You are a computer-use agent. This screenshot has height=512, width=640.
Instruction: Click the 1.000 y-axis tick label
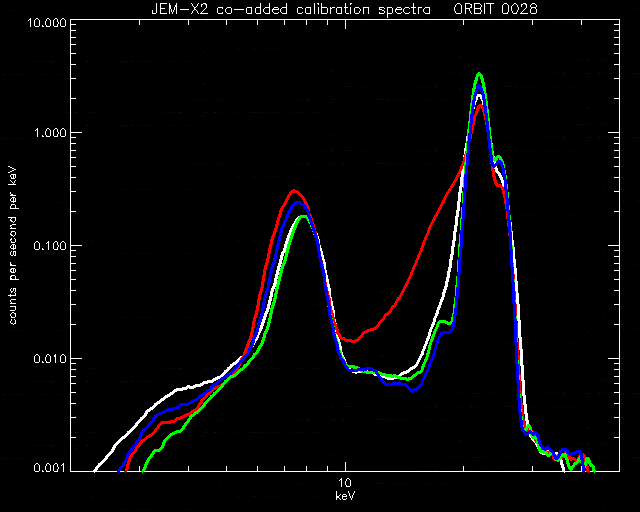(x=50, y=134)
